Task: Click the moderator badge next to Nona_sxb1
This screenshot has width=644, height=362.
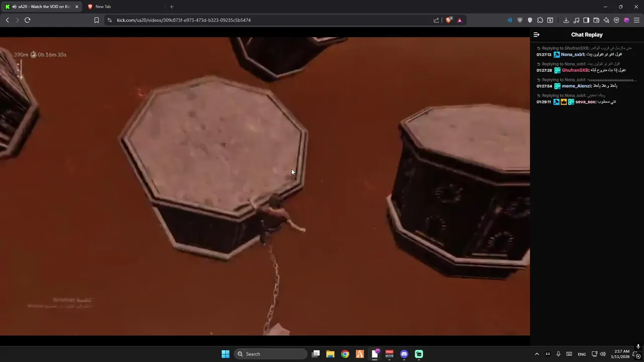Action: [557, 54]
